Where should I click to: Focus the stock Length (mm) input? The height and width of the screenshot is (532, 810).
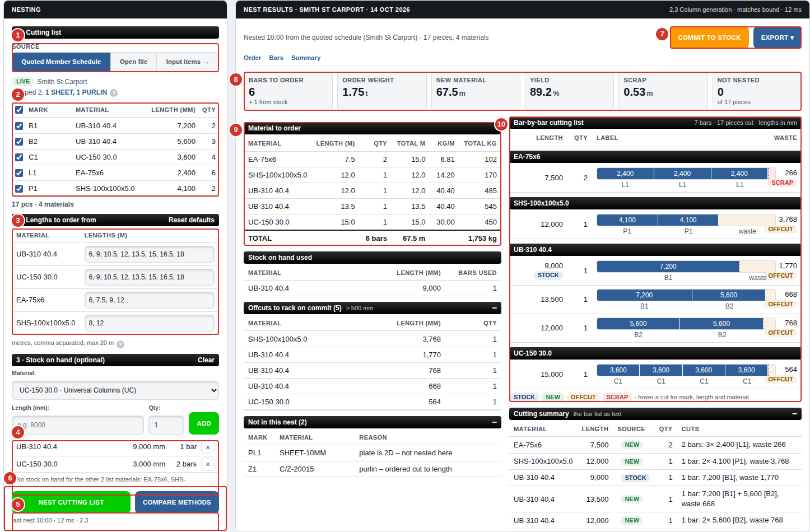tap(78, 425)
